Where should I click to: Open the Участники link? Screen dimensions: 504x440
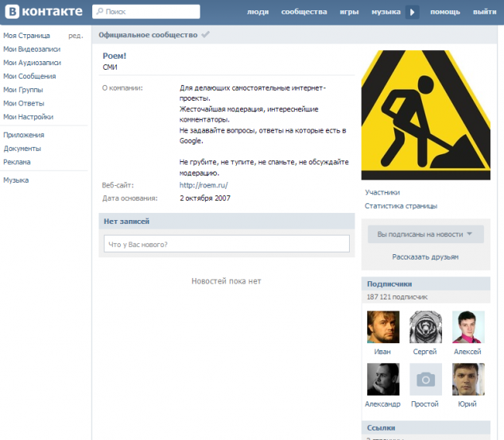point(382,192)
